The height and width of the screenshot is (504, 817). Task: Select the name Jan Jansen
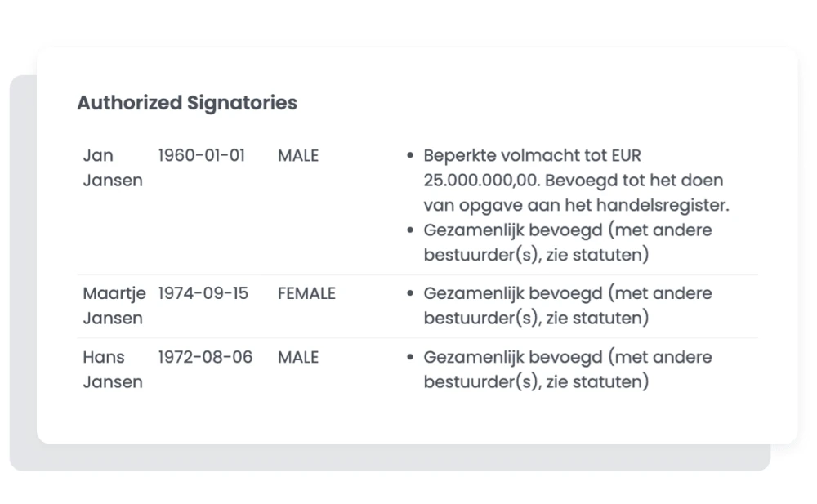(112, 167)
